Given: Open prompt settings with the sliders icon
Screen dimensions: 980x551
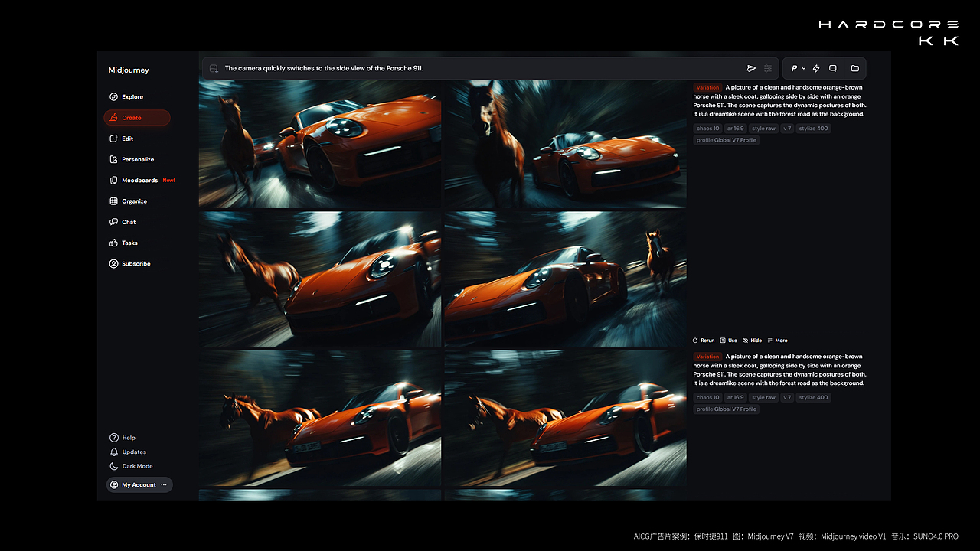Looking at the screenshot, I should (768, 69).
